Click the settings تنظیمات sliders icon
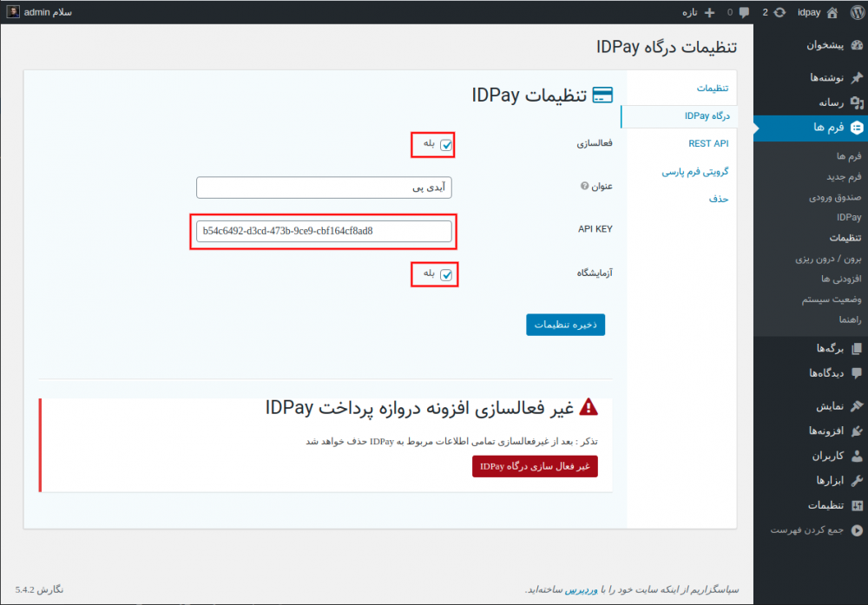 click(857, 505)
